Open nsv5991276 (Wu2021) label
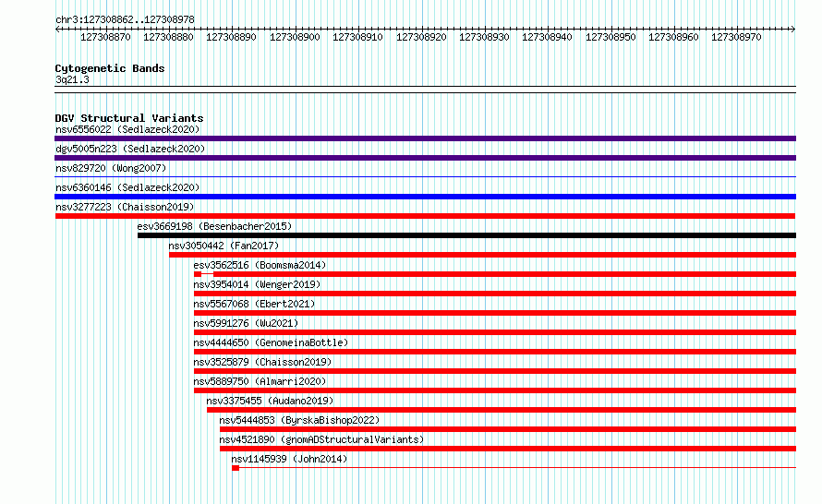 pos(246,323)
